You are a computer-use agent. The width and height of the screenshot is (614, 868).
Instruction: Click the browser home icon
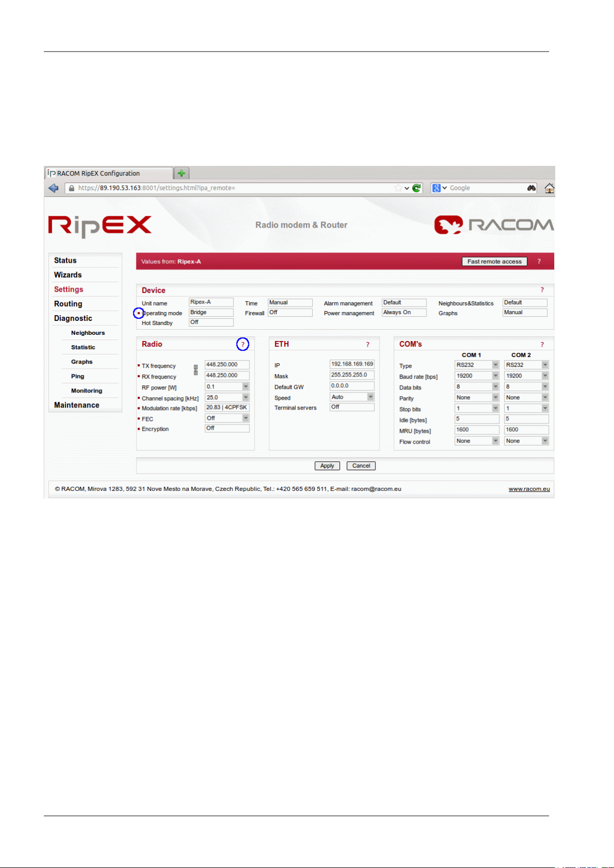click(550, 188)
